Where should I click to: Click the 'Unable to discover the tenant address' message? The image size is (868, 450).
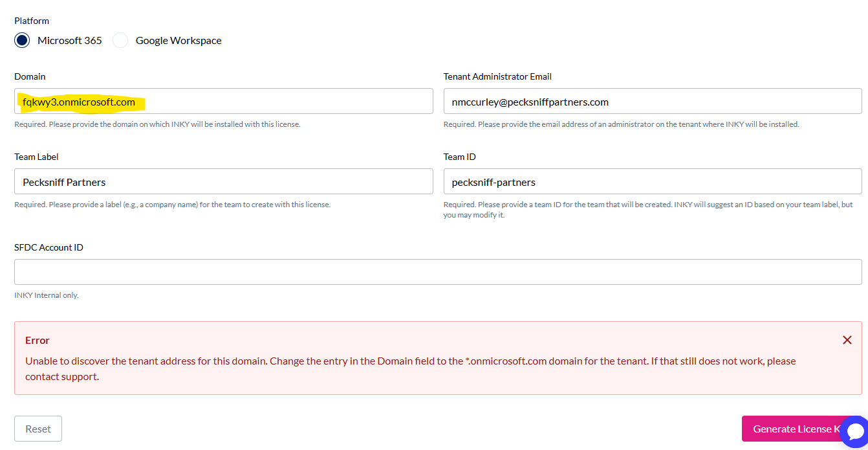pos(411,368)
